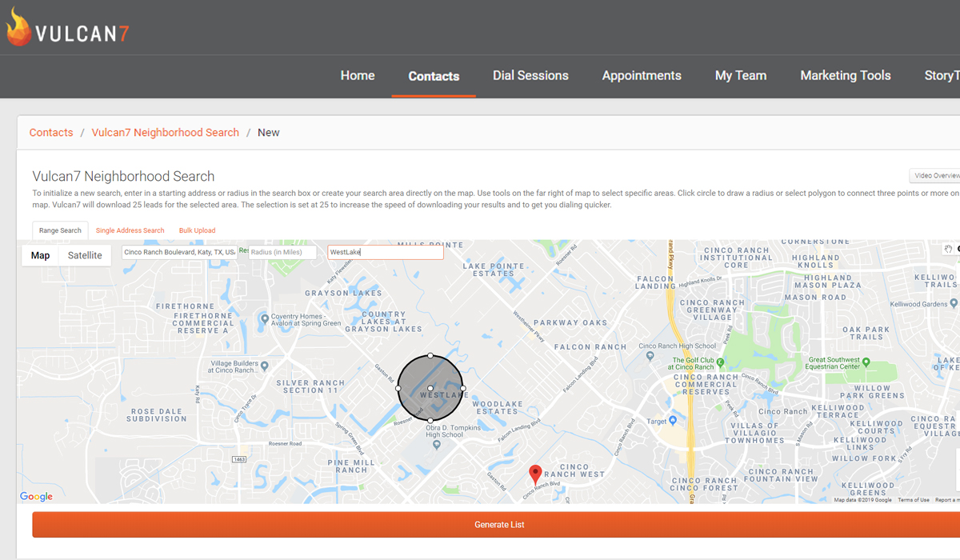The image size is (960, 560).
Task: Click the WOODLAKE ESTATES map label
Action: pos(496,408)
